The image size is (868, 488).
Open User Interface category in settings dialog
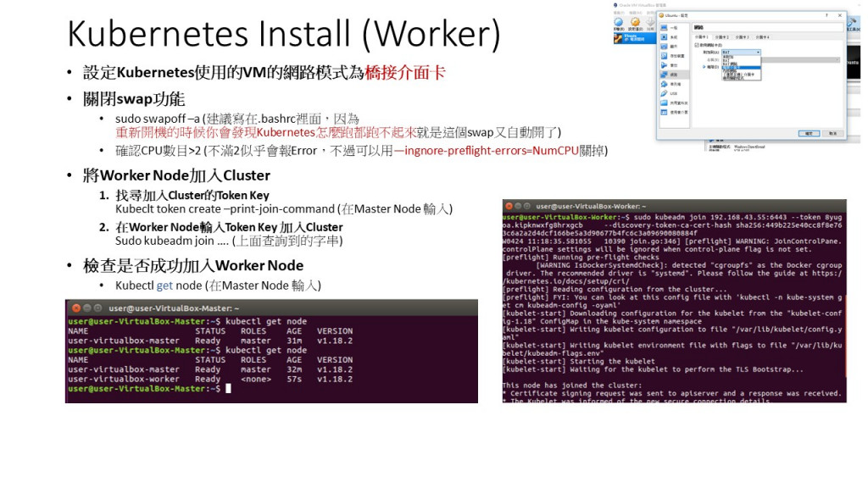coord(674,113)
